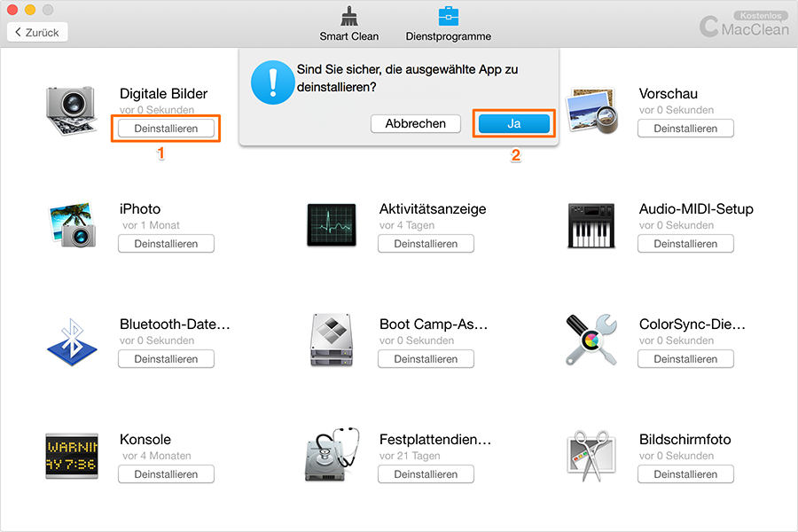Click Deinstallieren under ColorSync-Die…
Screen dimensions: 798x532
685,358
